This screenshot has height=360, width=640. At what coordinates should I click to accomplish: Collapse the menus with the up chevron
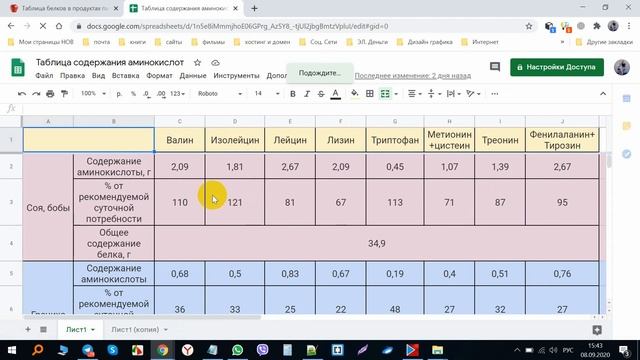point(603,94)
